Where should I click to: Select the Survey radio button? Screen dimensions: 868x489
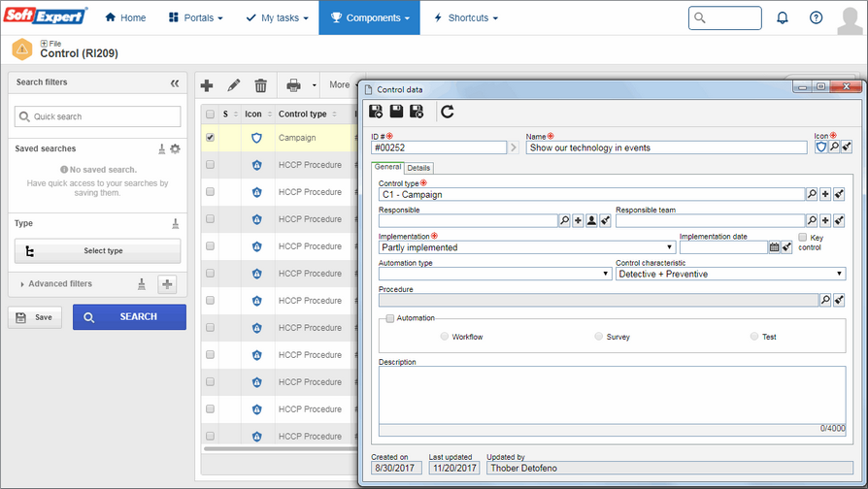pyautogui.click(x=598, y=337)
